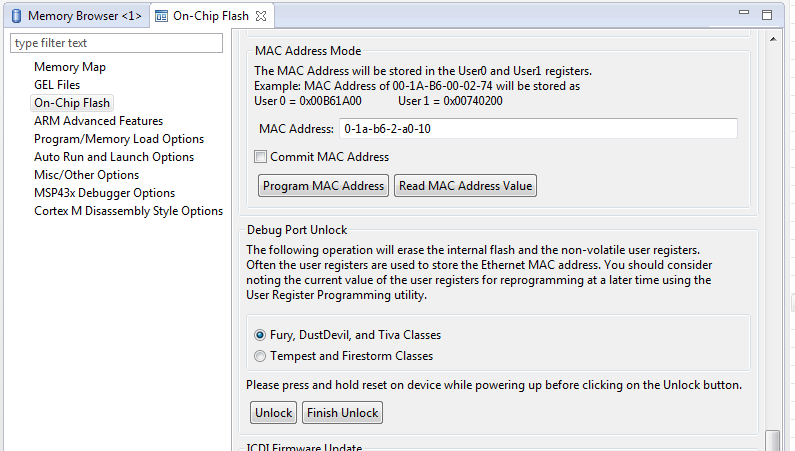Click Program MAC Address button

pyautogui.click(x=323, y=185)
